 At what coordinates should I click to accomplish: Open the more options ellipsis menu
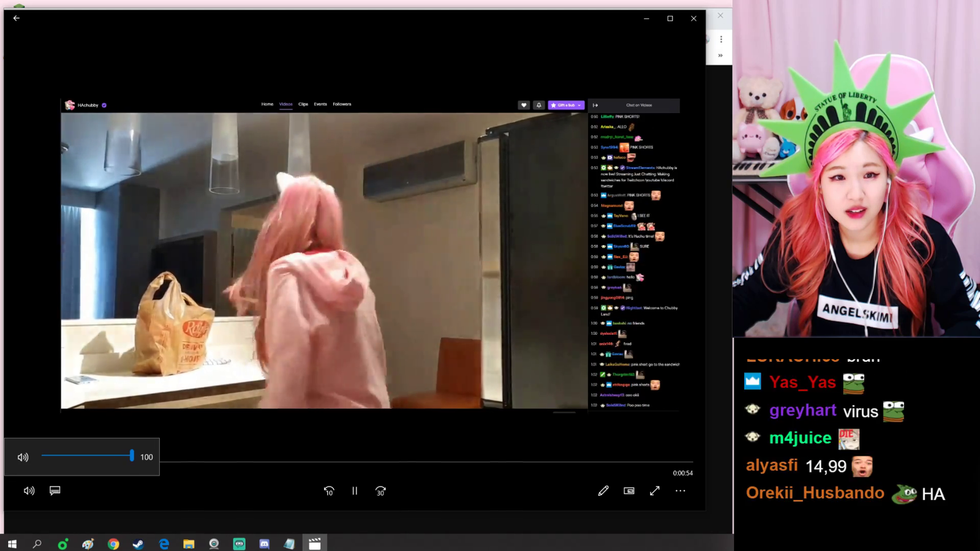tap(680, 490)
